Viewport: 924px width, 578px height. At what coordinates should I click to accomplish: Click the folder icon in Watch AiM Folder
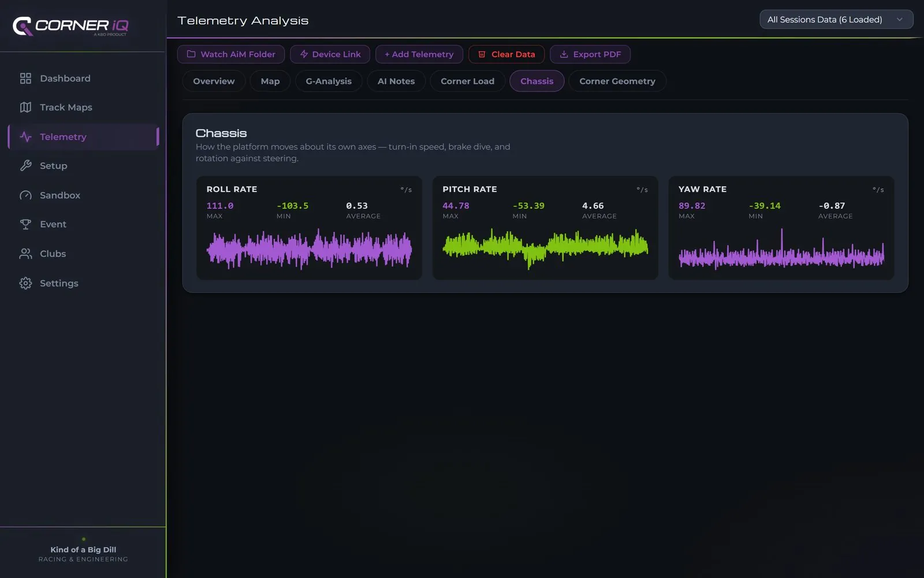pos(191,54)
